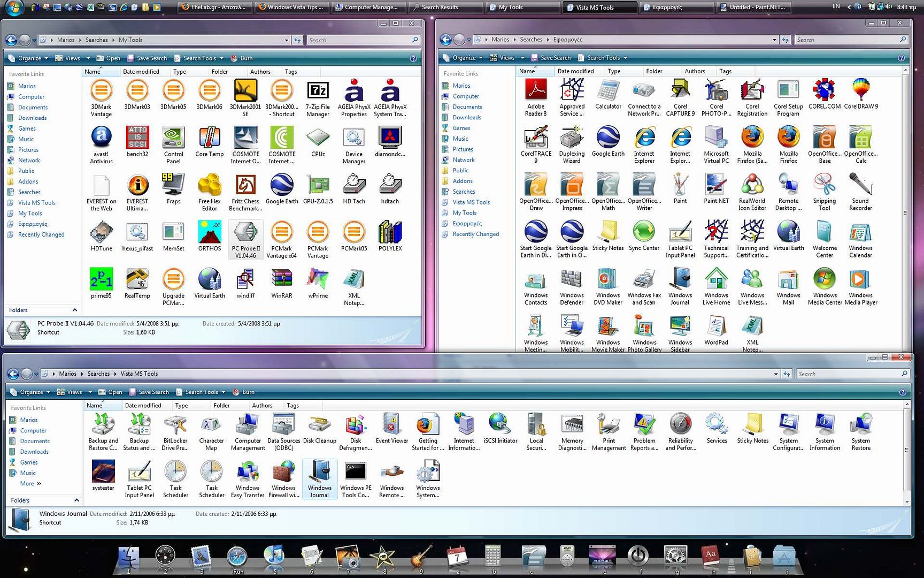924x578 pixels.
Task: Select PC Probe II V1.04.46 icon
Action: pos(245,240)
